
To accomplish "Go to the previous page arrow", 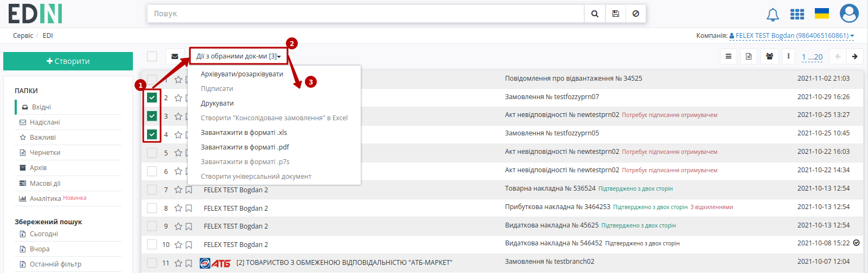I will pos(838,56).
